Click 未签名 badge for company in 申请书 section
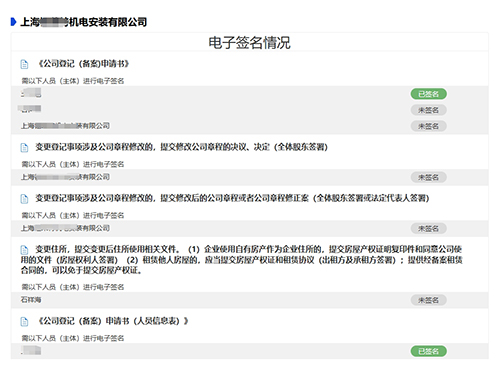500x365 pixels. point(428,126)
